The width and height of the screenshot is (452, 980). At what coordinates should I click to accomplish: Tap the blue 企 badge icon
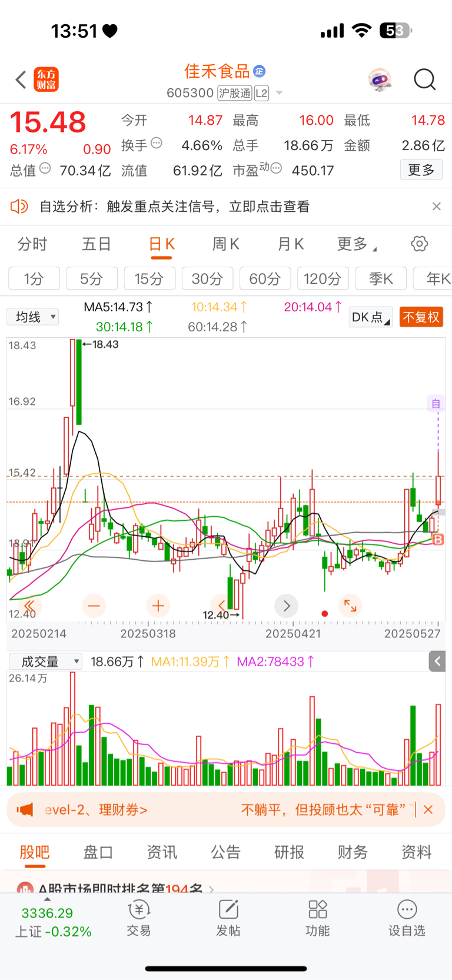(259, 71)
